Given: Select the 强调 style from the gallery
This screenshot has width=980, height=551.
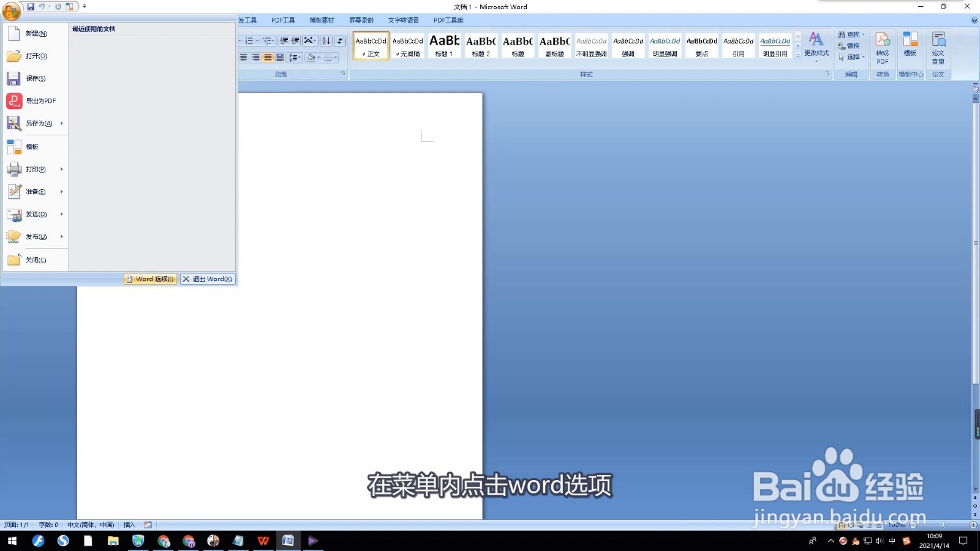Looking at the screenshot, I should click(628, 46).
